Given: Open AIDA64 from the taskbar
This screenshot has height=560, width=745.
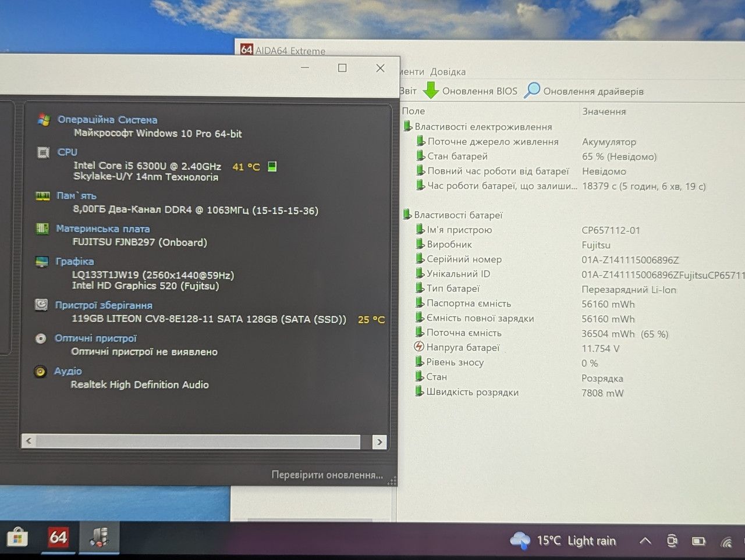Looking at the screenshot, I should [58, 537].
